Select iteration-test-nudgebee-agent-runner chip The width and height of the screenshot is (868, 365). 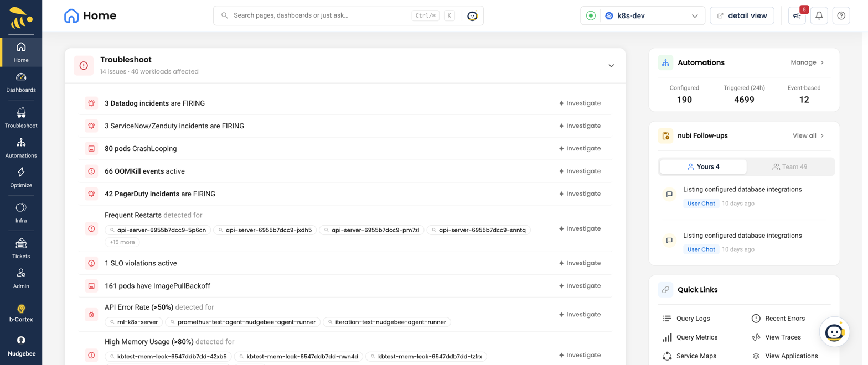pyautogui.click(x=387, y=322)
